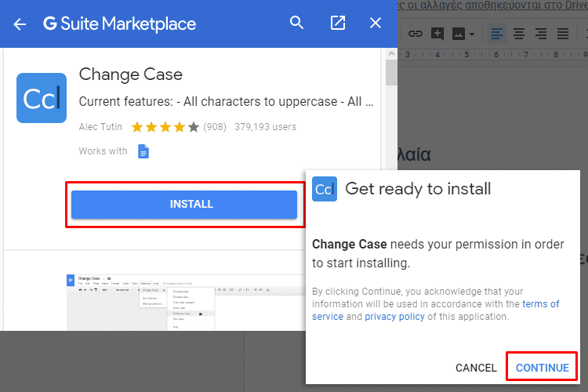Cancel the Get ready to install dialog
This screenshot has height=392, width=588.
(476, 368)
